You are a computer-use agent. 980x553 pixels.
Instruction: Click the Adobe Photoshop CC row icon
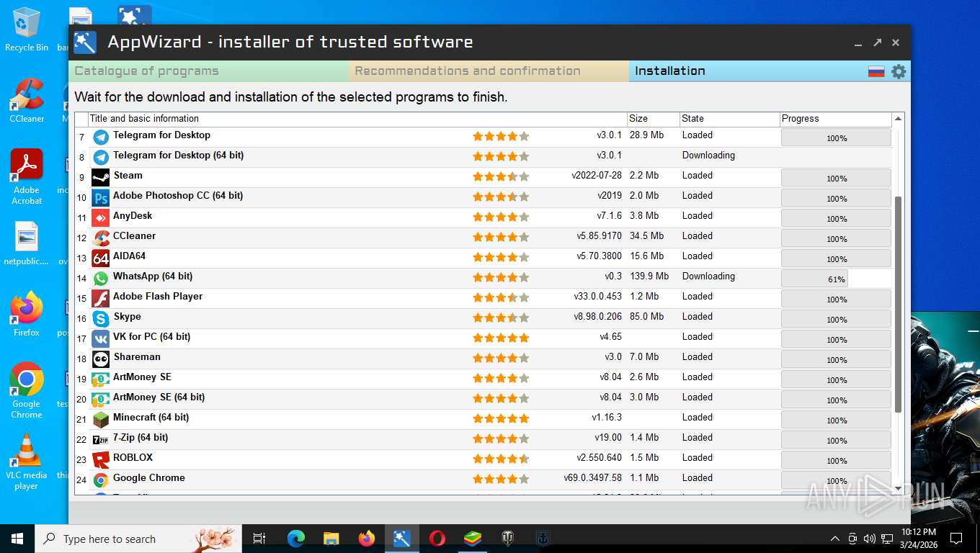[x=101, y=197]
